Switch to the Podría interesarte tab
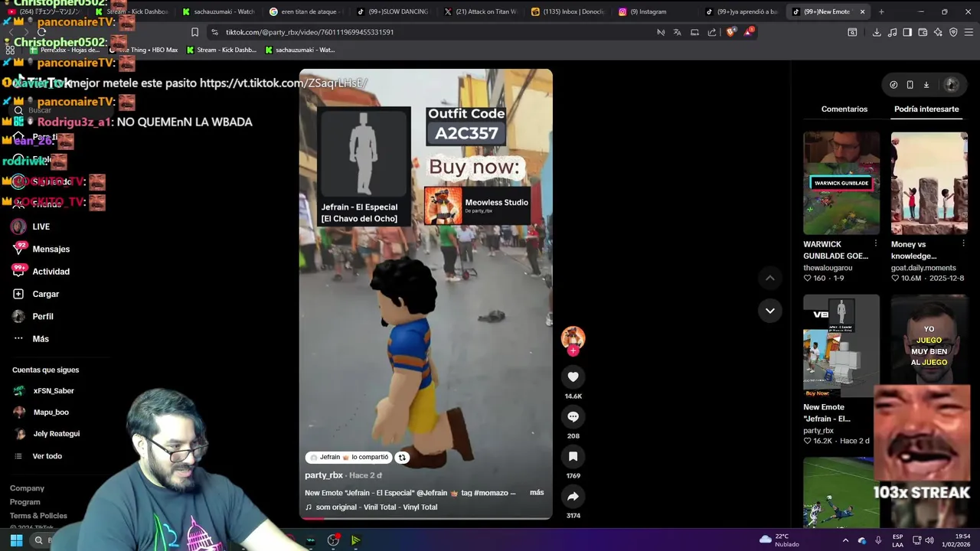The image size is (980, 551). coord(926,109)
